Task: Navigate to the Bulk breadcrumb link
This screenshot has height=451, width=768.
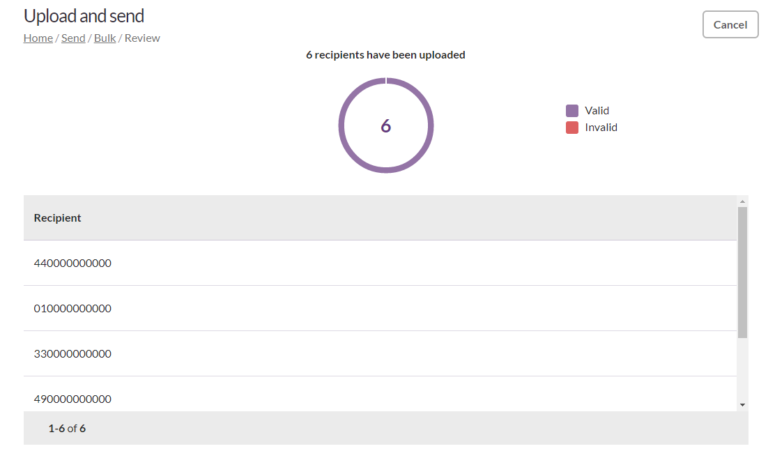Action: pyautogui.click(x=105, y=38)
